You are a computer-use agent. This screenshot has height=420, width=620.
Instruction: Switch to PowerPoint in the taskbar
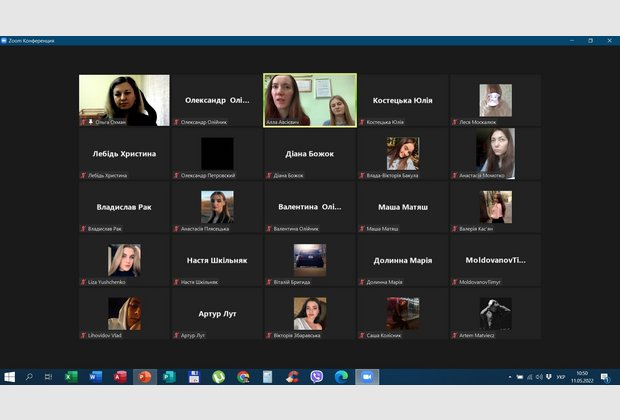pyautogui.click(x=145, y=377)
